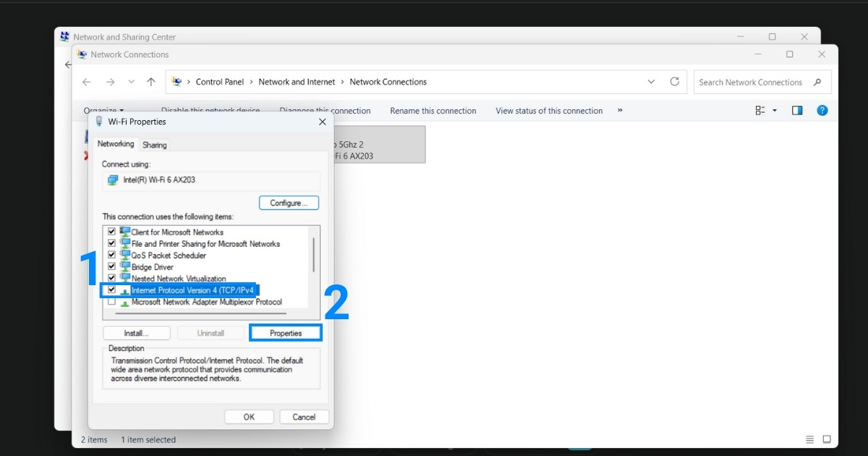This screenshot has height=456, width=868.
Task: Click the search magnifier icon
Action: 817,83
